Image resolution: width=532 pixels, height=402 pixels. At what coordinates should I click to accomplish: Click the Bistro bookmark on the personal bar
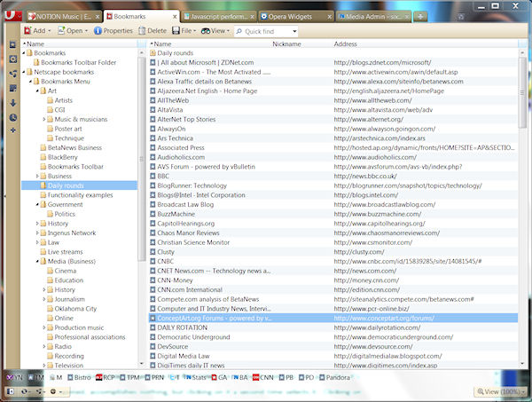[x=79, y=377]
